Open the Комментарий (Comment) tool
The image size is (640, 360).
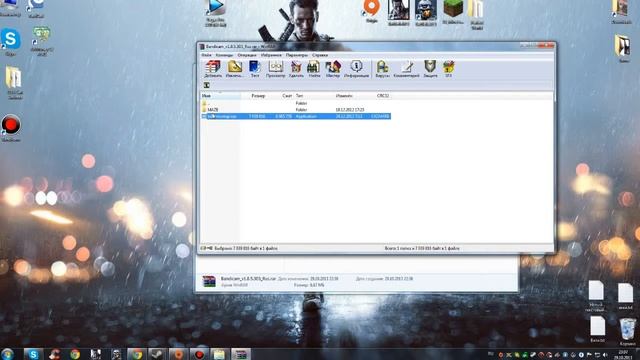[x=407, y=69]
